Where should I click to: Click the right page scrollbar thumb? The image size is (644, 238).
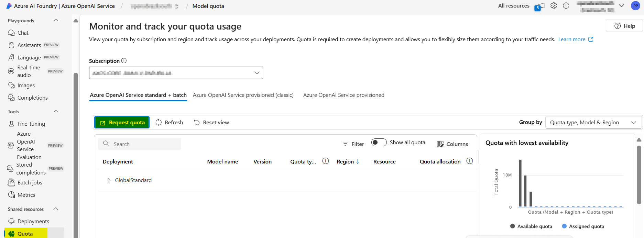coord(639,175)
